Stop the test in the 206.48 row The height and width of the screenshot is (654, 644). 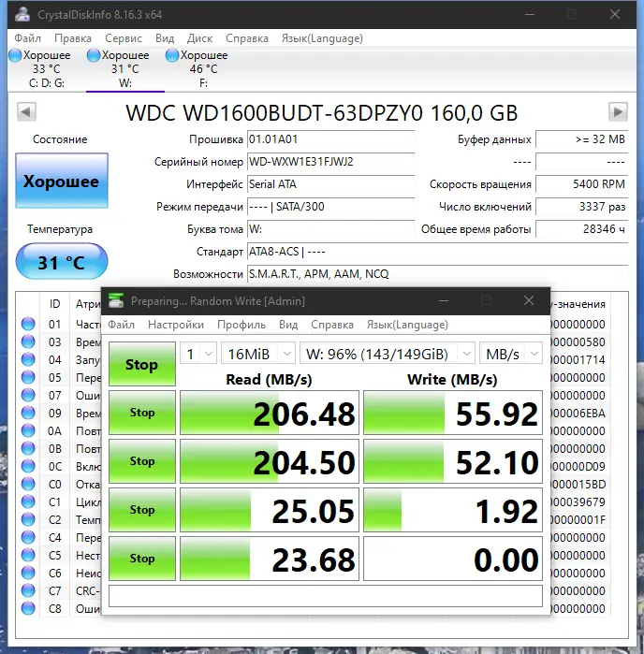click(142, 413)
